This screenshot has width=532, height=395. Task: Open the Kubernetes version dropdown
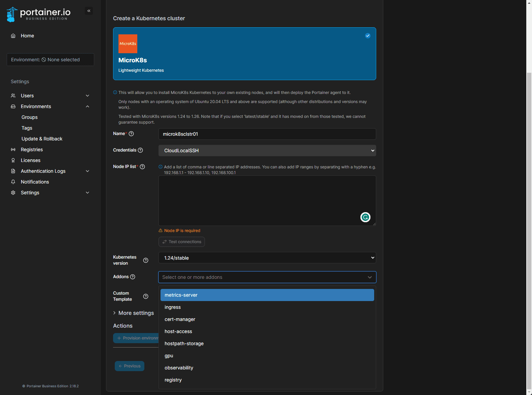click(267, 258)
